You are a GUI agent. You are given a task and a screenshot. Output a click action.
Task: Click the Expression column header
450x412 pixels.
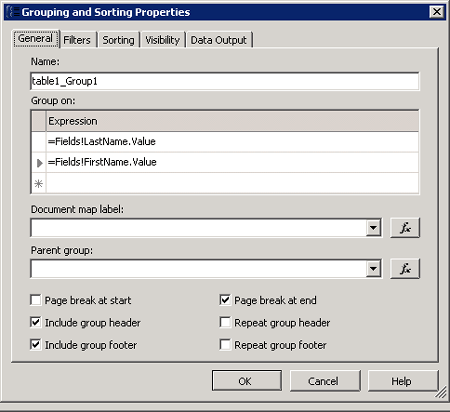pos(232,121)
